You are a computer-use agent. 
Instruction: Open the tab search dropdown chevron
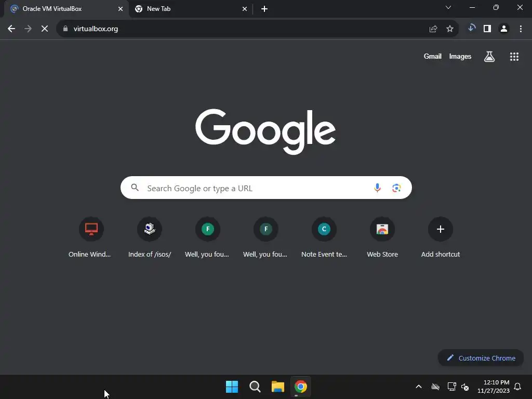click(448, 7)
